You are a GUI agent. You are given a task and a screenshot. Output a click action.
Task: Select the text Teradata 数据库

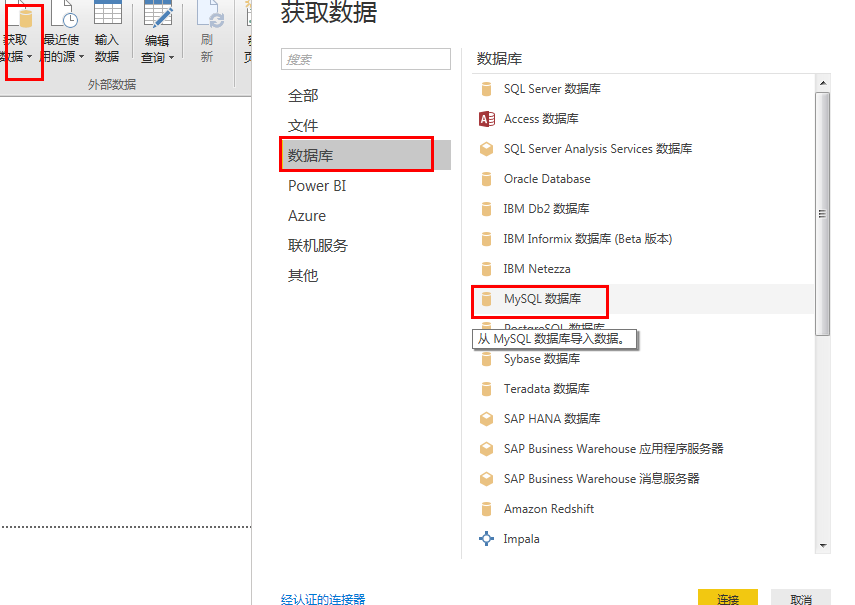(546, 389)
